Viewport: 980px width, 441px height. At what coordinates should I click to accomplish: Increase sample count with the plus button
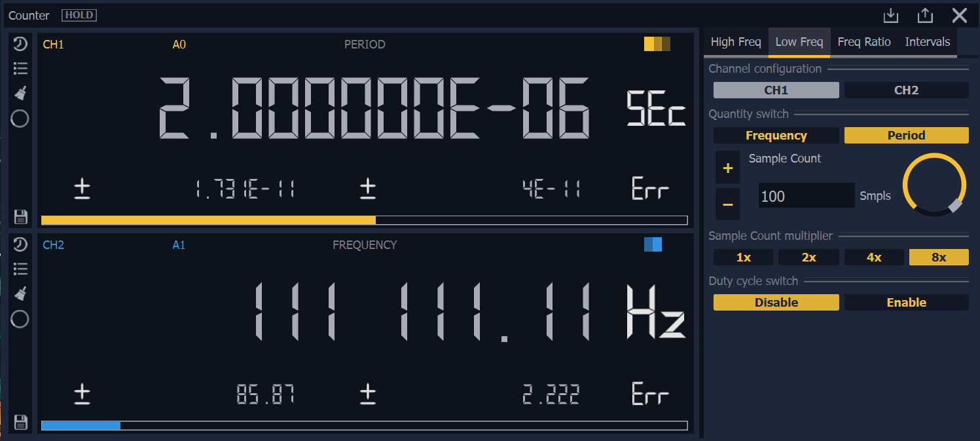click(x=727, y=168)
